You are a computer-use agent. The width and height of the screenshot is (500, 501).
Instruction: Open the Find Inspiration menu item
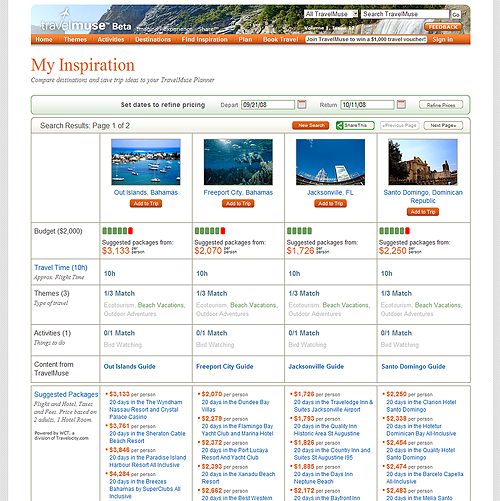point(205,39)
